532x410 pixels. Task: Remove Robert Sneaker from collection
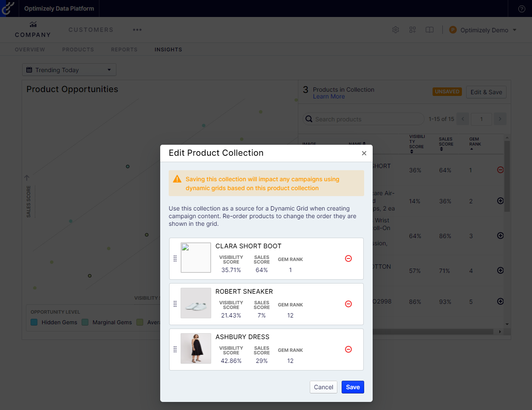pos(348,304)
